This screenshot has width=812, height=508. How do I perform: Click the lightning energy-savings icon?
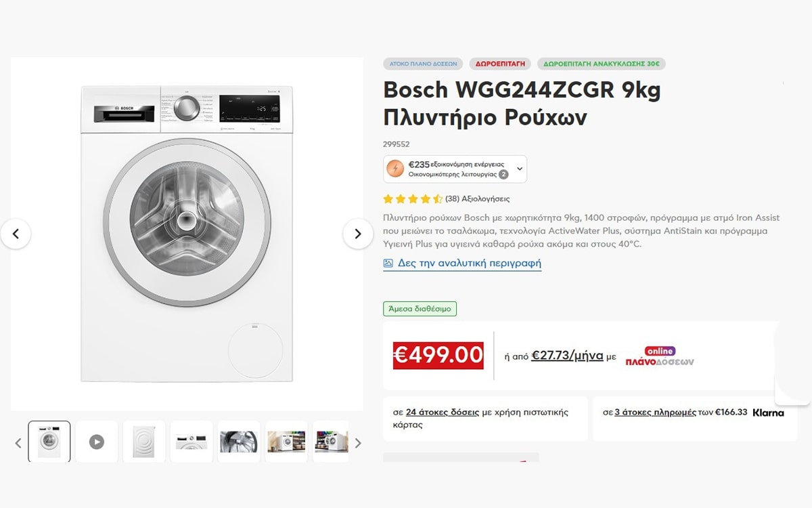point(394,168)
